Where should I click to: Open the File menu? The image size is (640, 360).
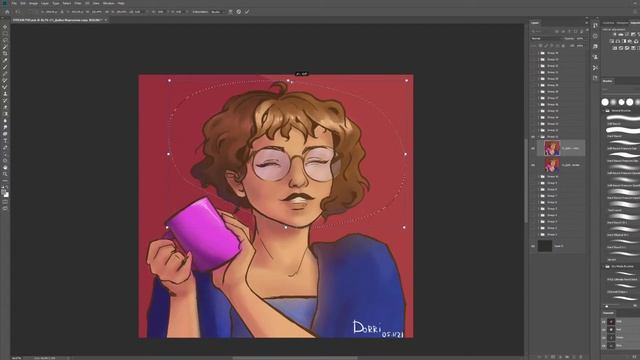[x=14, y=3]
